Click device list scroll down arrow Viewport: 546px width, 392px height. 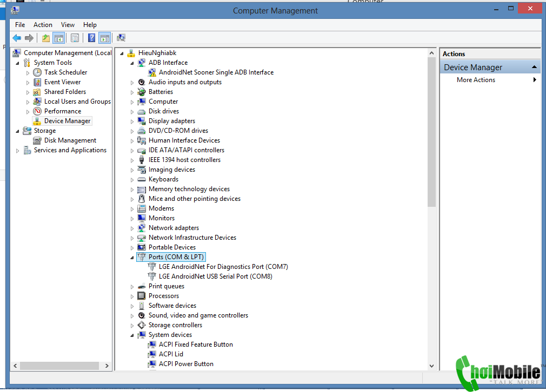coord(431,366)
